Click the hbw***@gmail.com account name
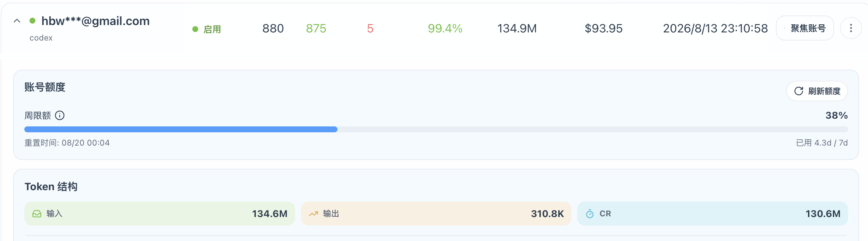The height and width of the screenshot is (241, 868). (95, 21)
